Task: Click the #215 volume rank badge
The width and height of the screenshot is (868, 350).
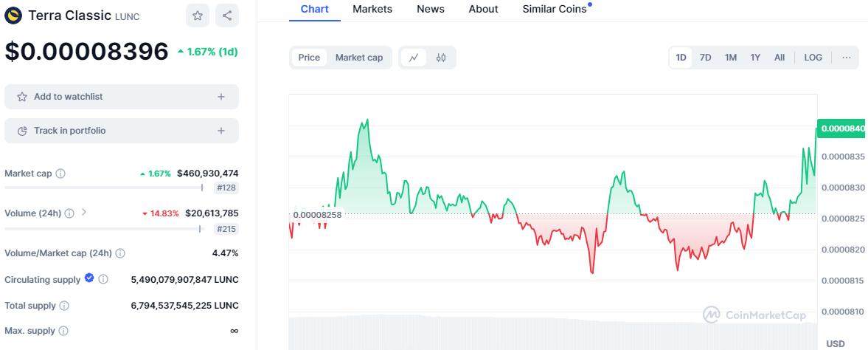Action: pos(226,228)
